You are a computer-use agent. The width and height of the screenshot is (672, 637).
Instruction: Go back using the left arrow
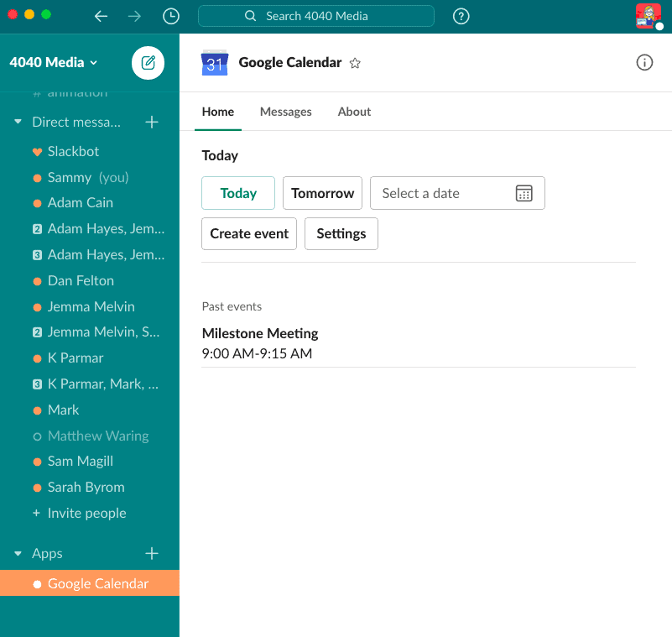tap(101, 16)
